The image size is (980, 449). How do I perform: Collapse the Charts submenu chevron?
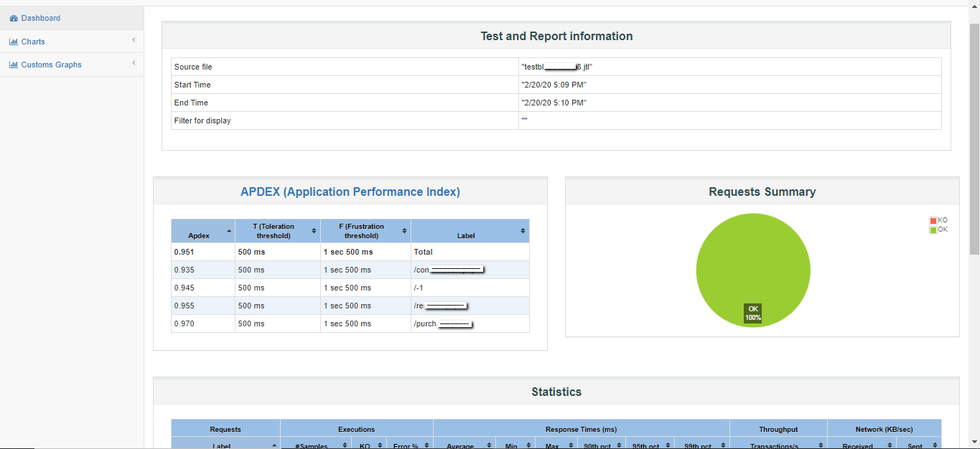[133, 41]
